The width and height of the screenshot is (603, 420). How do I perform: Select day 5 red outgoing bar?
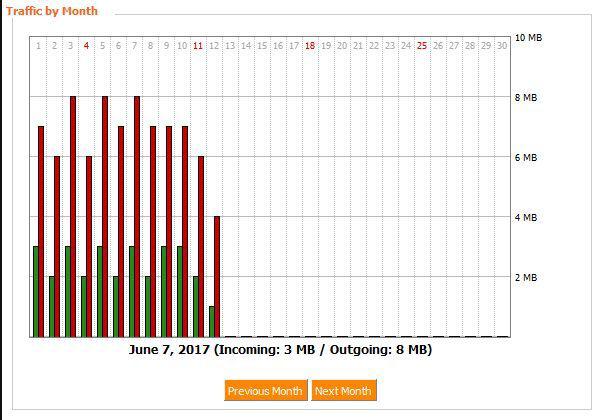[105, 217]
